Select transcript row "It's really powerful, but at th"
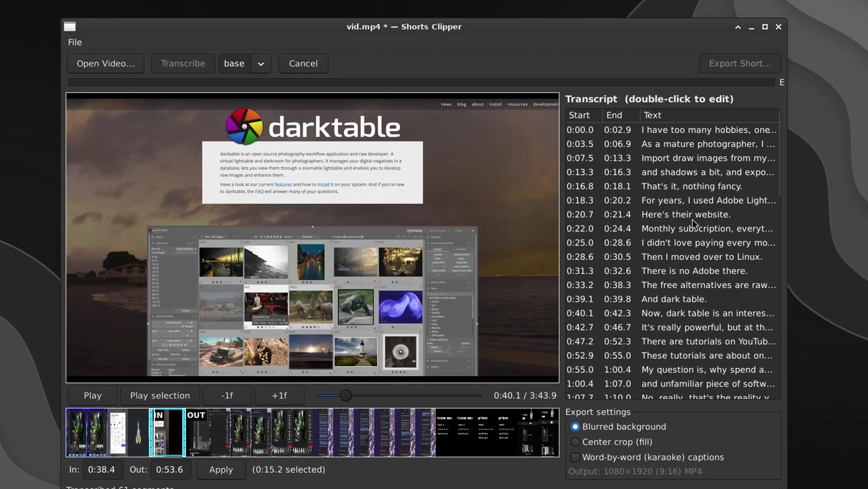Viewport: 868px width, 489px height. point(671,328)
